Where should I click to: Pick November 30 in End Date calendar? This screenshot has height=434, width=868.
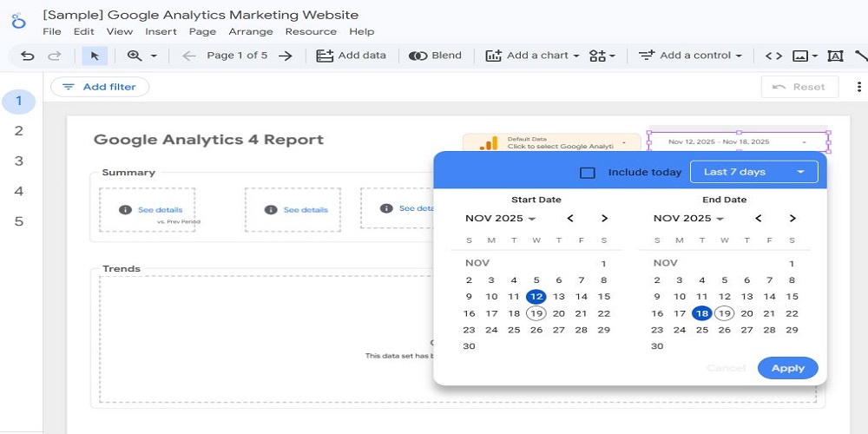(x=657, y=346)
